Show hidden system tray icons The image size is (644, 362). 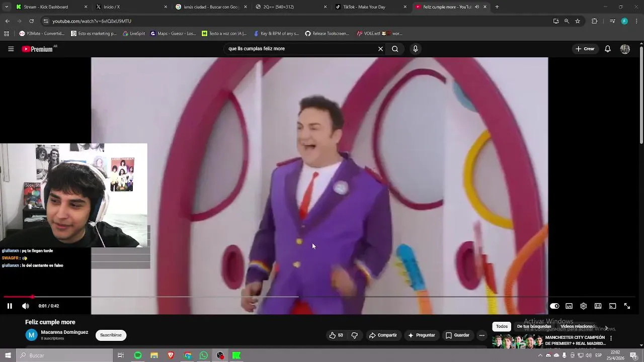click(540, 355)
